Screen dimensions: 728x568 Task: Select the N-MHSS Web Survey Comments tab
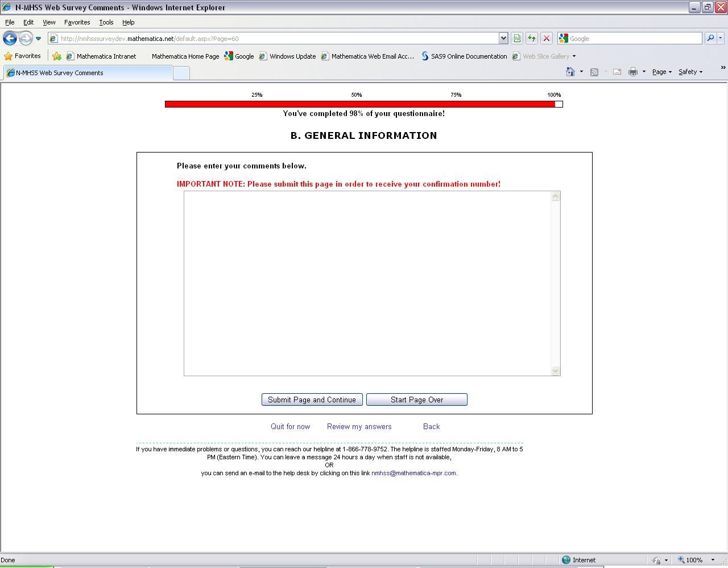coord(88,73)
